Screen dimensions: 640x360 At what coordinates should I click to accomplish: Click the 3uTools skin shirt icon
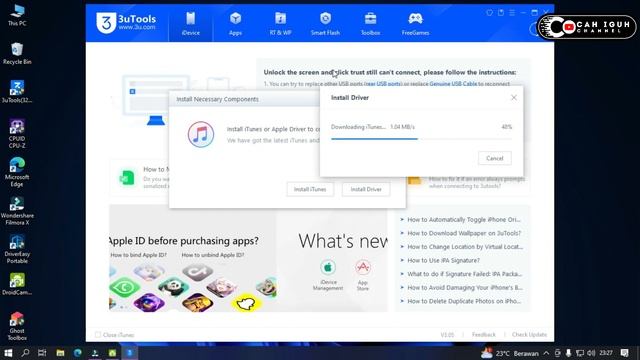(489, 13)
